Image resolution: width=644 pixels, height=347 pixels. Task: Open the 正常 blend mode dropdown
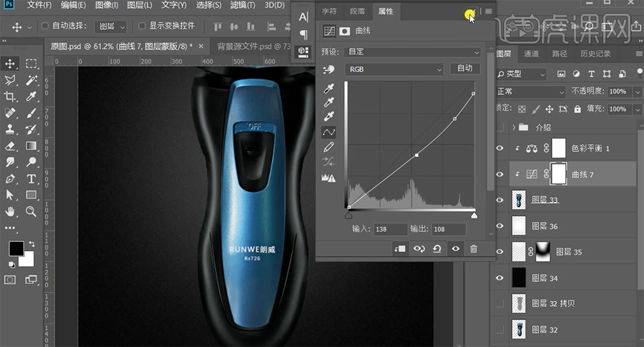click(x=530, y=92)
